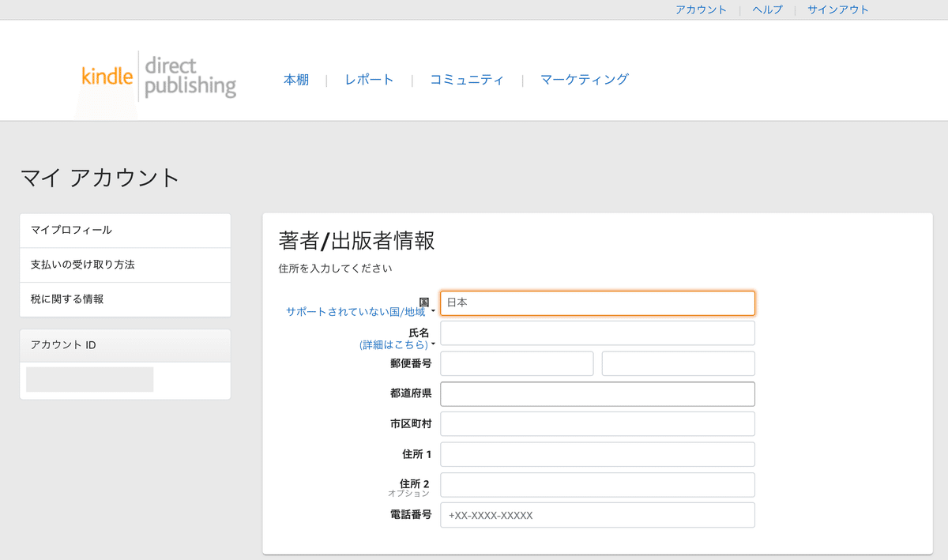The width and height of the screenshot is (948, 560).
Task: Open the 国 dropdown showing 日本
Action: pos(597,303)
